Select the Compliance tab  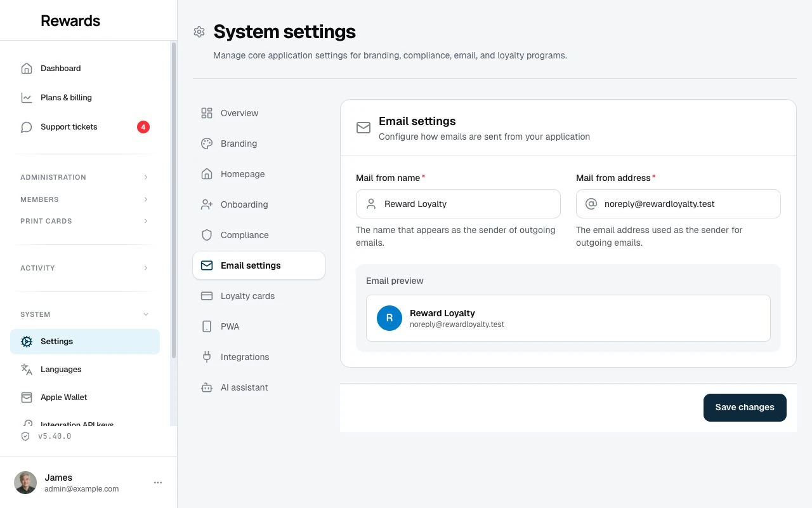pyautogui.click(x=259, y=235)
